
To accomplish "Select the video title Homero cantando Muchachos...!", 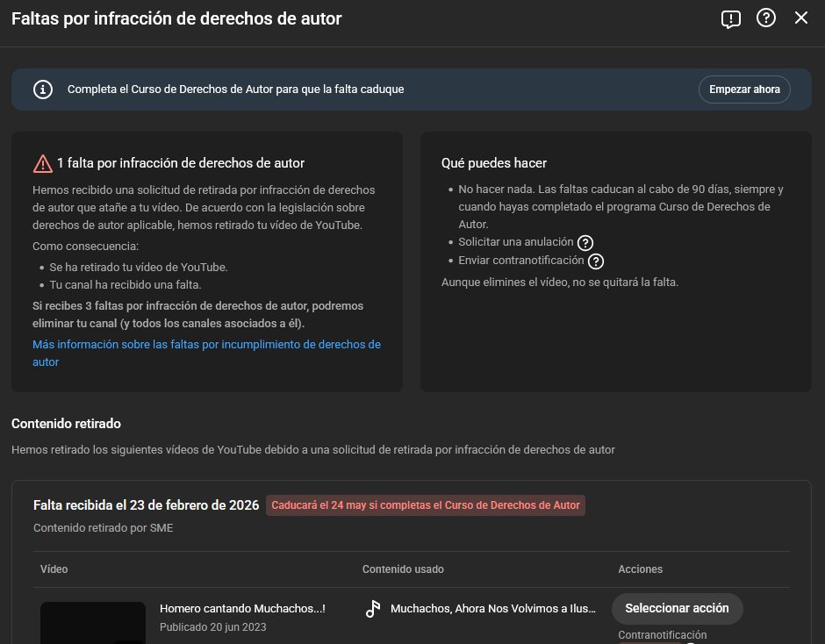I will [x=242, y=608].
